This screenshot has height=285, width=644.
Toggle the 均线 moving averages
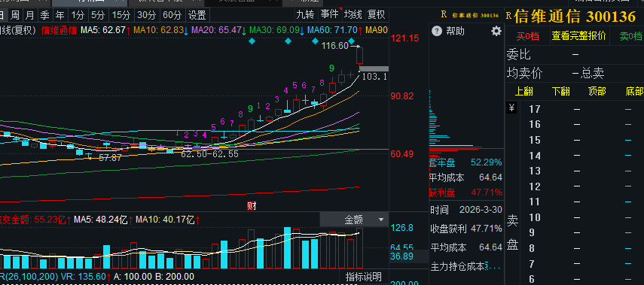[x=353, y=15]
